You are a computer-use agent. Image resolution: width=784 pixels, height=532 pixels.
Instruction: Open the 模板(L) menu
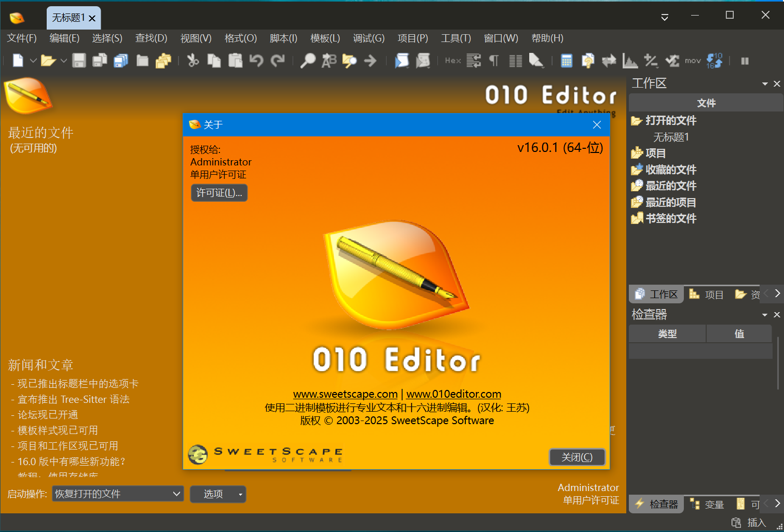tap(325, 38)
